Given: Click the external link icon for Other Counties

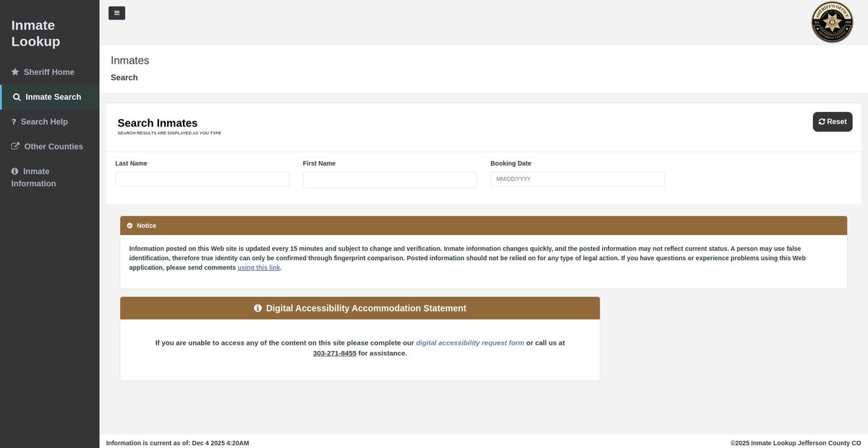Looking at the screenshot, I should [15, 147].
